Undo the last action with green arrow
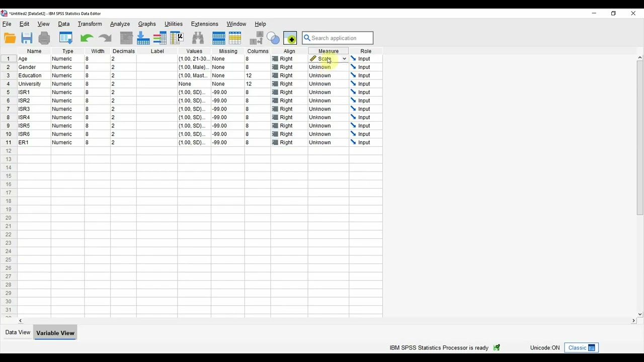Screen dimensions: 644x362 [87, 38]
